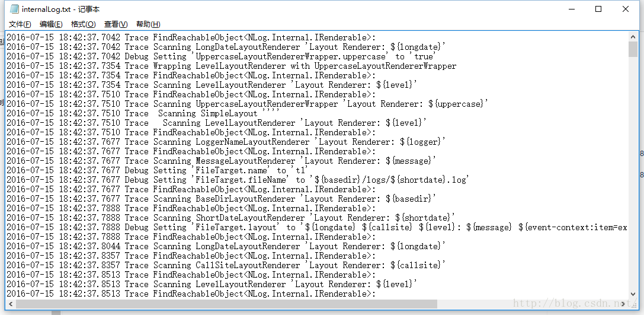This screenshot has height=315, width=644.
Task: Click the "Setting 'FileTarget.name' to 't1'" line
Action: coord(158,170)
